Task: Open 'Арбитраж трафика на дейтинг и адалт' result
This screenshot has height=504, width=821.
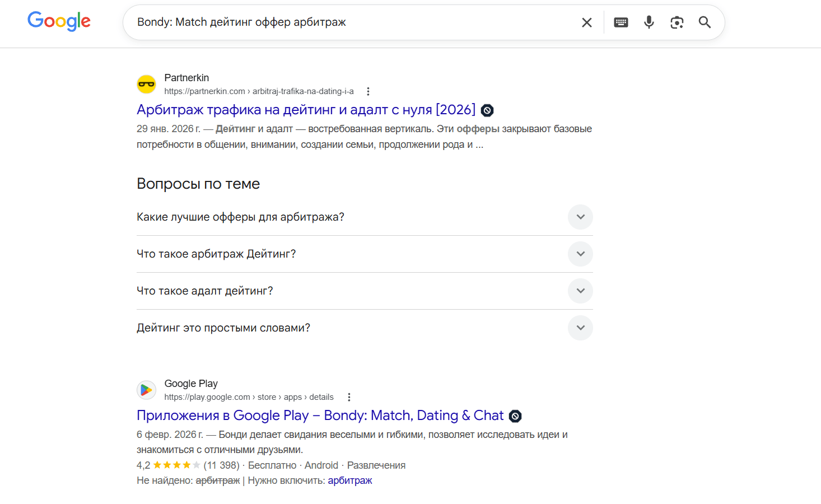Action: [306, 110]
